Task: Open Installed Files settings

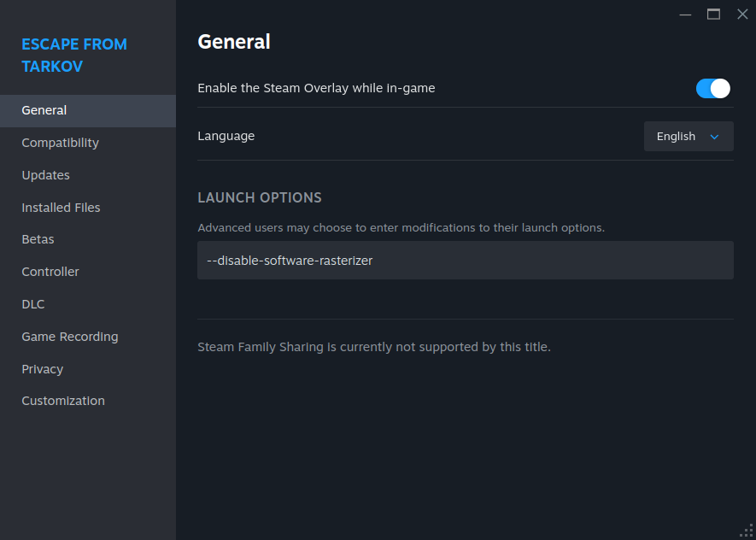Action: (61, 208)
